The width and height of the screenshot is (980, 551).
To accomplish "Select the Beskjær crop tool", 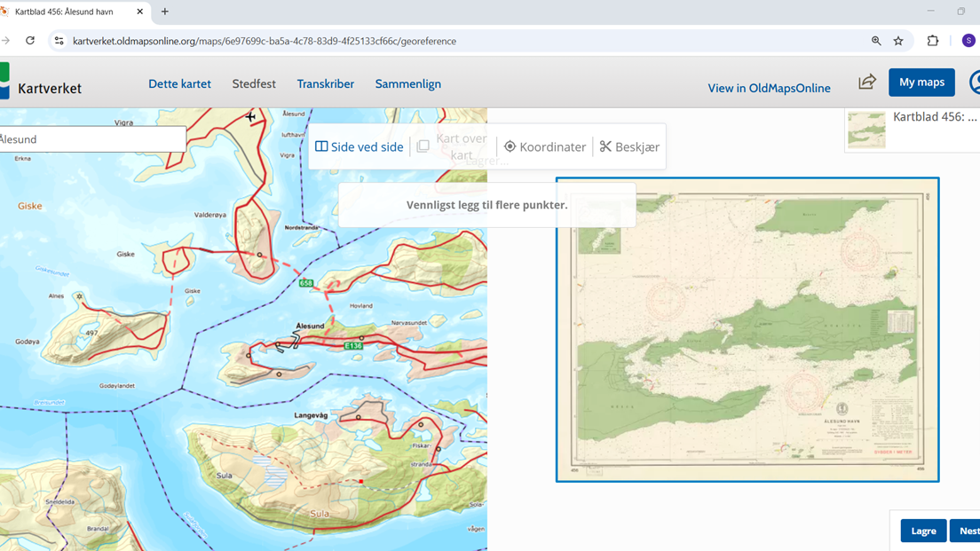I will click(629, 146).
